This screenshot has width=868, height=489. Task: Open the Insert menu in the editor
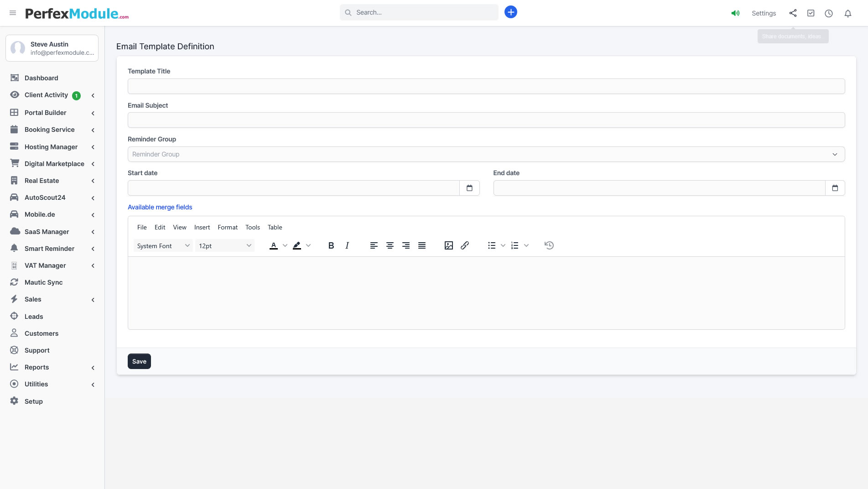(x=202, y=227)
